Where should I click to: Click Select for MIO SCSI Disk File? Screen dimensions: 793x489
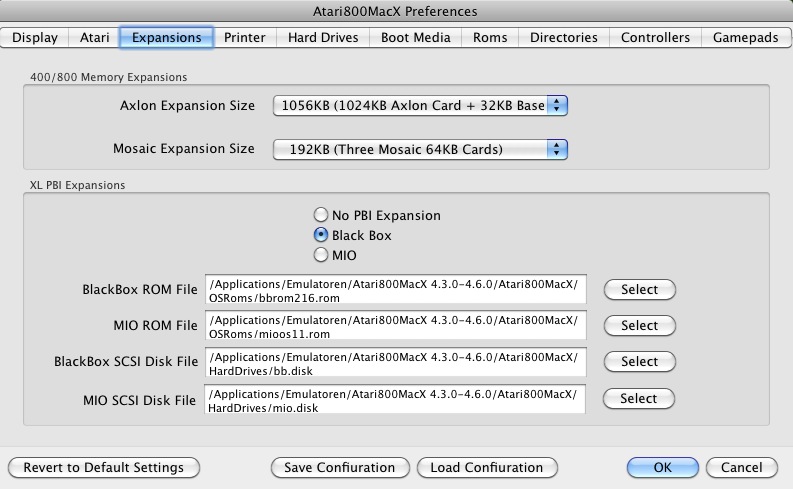point(639,398)
